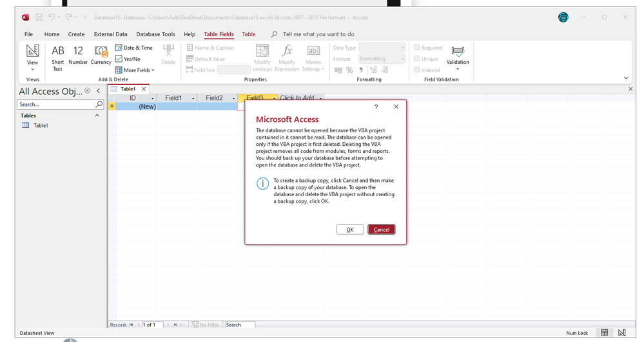The image size is (644, 342).
Task: Go to first record button
Action: 131,325
